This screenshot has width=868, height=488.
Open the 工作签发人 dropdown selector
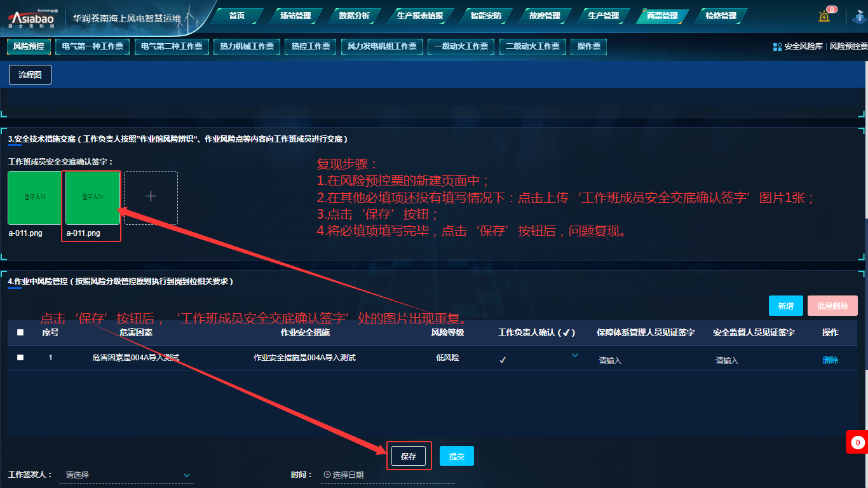pyautogui.click(x=186, y=475)
